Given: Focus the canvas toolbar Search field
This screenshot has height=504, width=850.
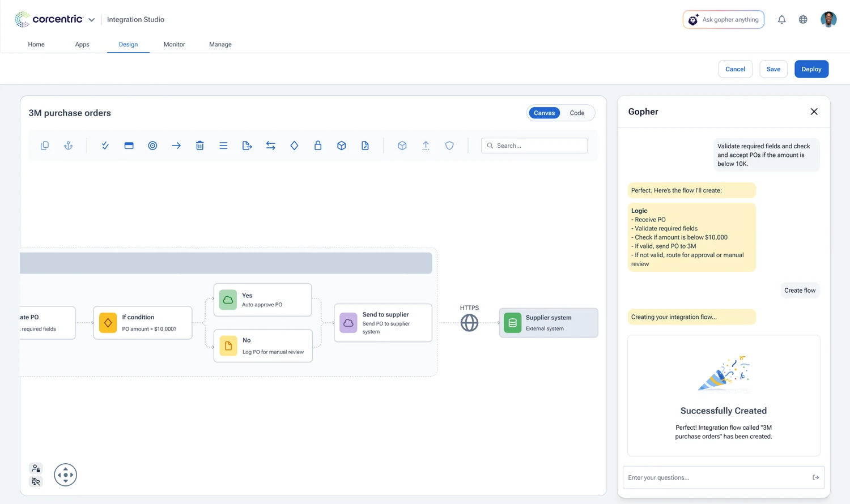Looking at the screenshot, I should tap(534, 146).
